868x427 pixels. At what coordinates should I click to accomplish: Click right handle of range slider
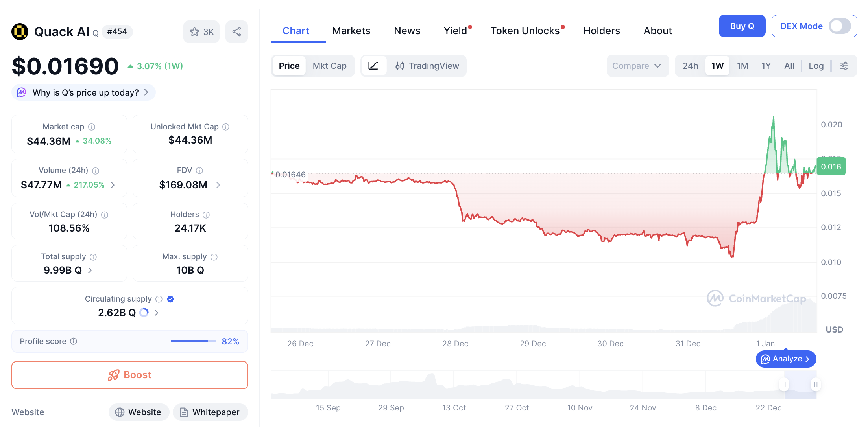(x=816, y=384)
